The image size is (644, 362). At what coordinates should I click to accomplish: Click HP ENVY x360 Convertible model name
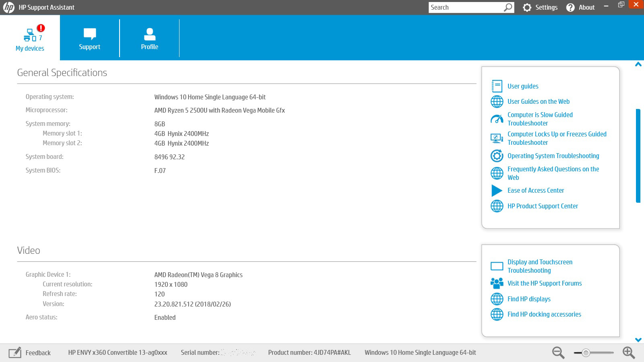[x=118, y=352]
